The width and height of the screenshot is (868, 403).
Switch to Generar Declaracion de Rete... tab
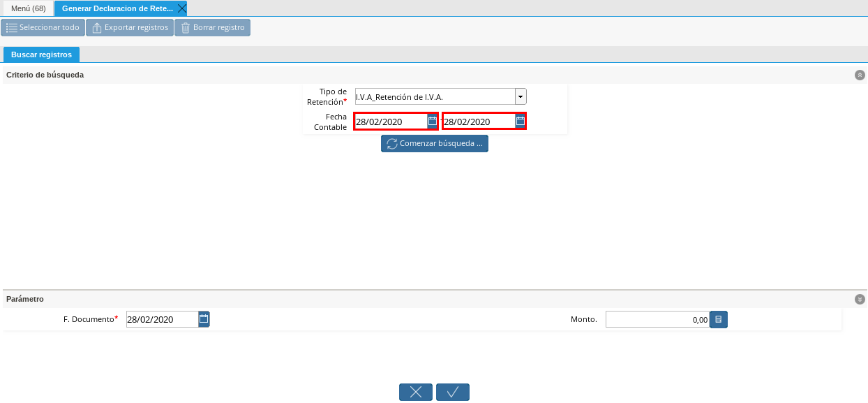point(117,8)
